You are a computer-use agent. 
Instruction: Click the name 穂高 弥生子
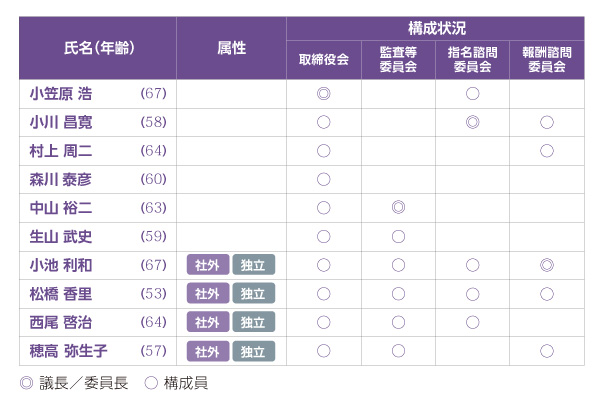69,351
